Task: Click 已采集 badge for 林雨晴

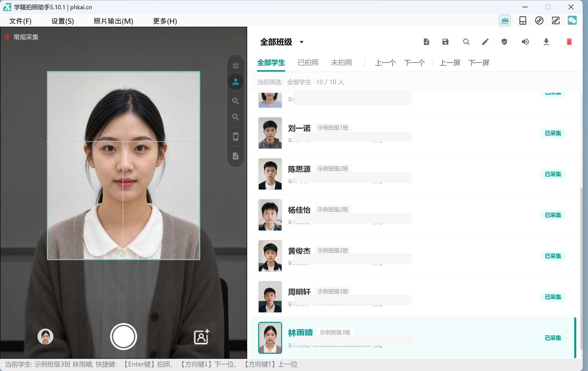Action: (553, 338)
